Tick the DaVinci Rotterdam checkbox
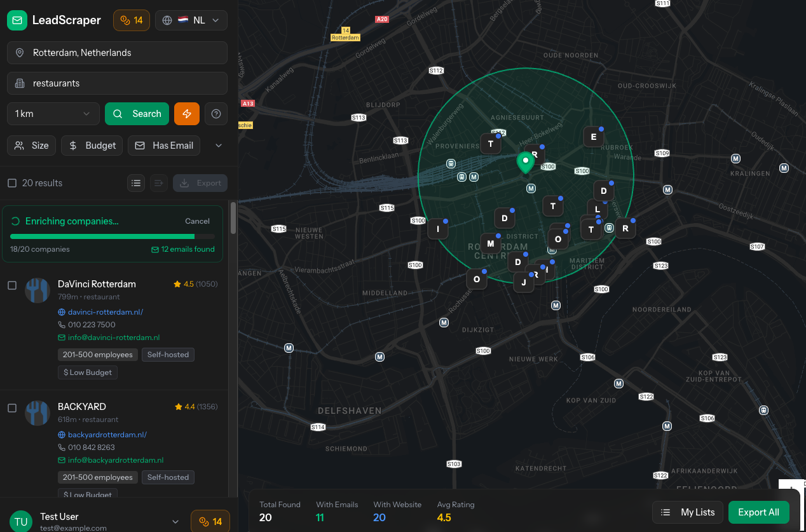The height and width of the screenshot is (532, 806). coord(12,285)
